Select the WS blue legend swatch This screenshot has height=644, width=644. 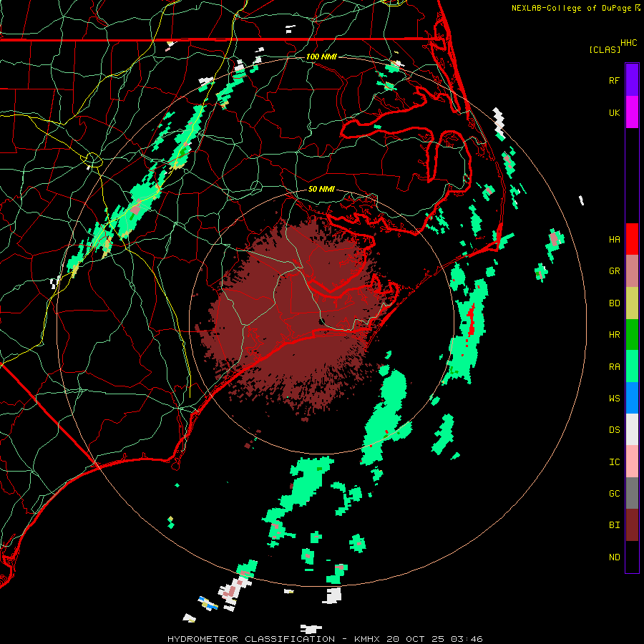(x=632, y=398)
